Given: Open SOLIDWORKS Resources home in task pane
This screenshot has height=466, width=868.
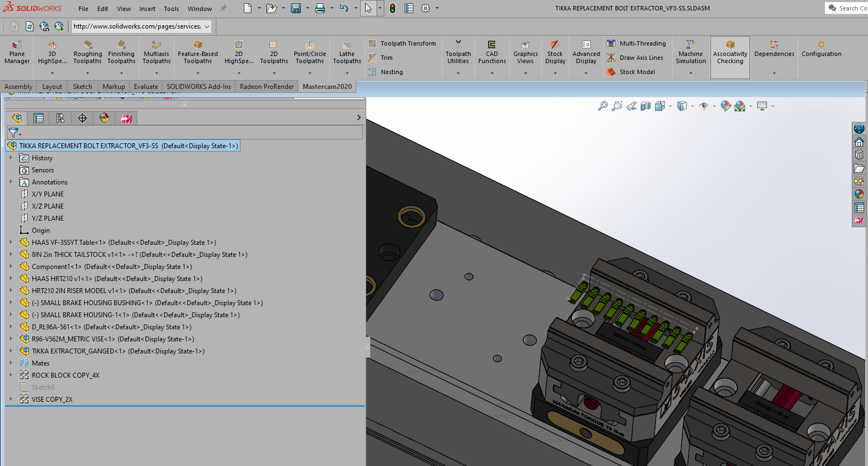Looking at the screenshot, I should 859,142.
